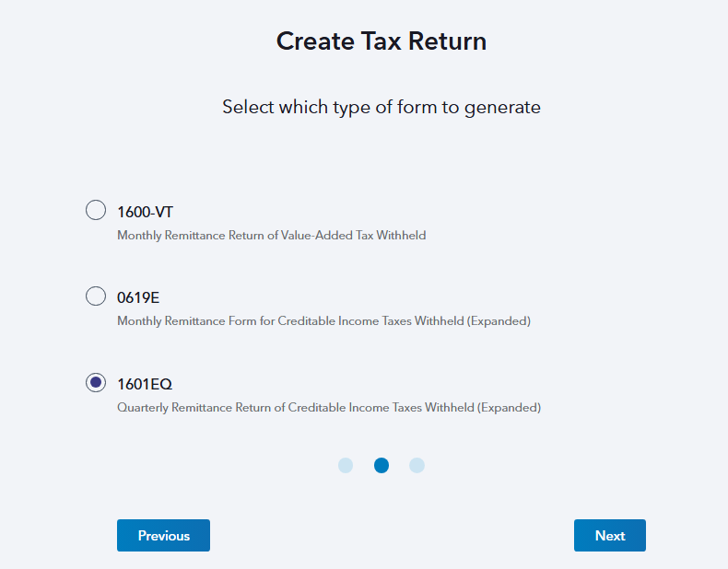The image size is (728, 569).
Task: Jump to the third step pagination dot
Action: pos(417,466)
